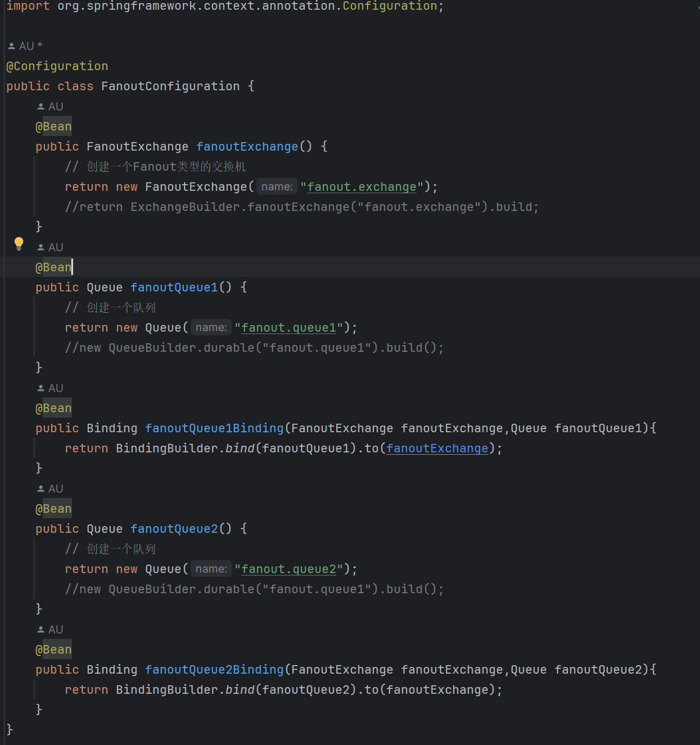Click the @Bean annotation on the highlighted line
The width and height of the screenshot is (700, 745).
[x=54, y=267]
